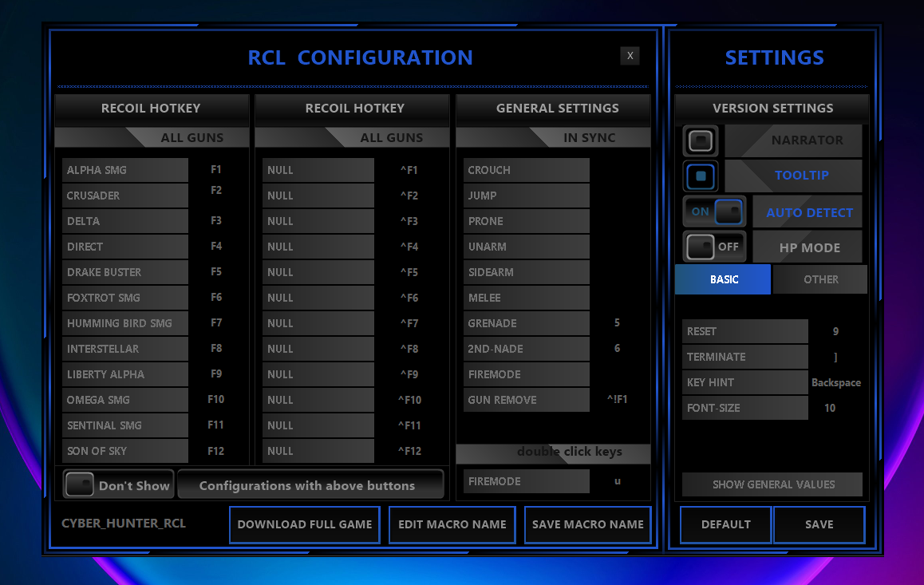Click Save Macro Name
The width and height of the screenshot is (924, 585).
pyautogui.click(x=587, y=524)
